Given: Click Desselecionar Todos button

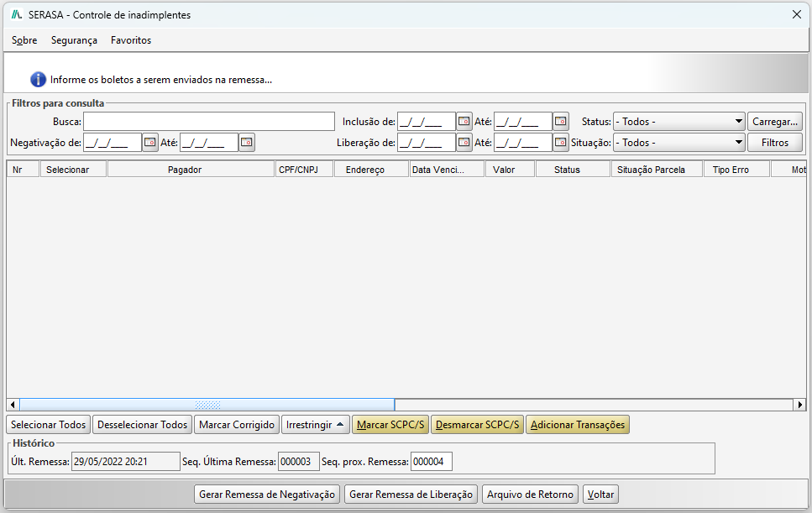Looking at the screenshot, I should 143,425.
